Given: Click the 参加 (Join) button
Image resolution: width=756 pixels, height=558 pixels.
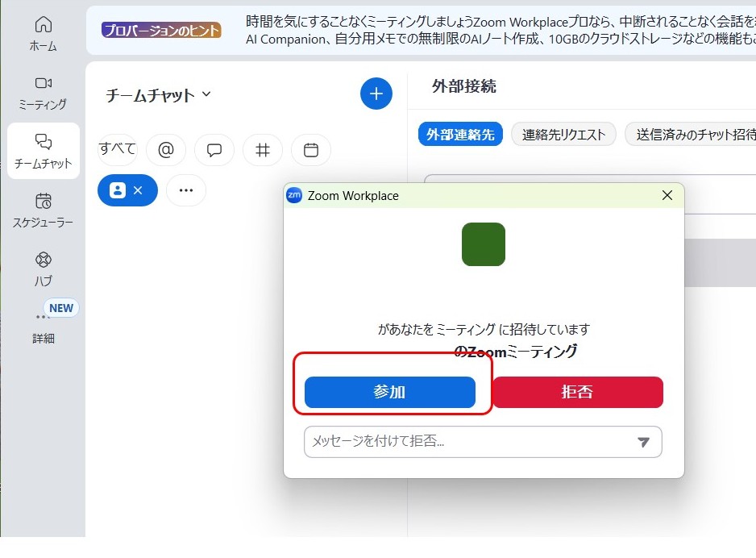Looking at the screenshot, I should point(390,392).
